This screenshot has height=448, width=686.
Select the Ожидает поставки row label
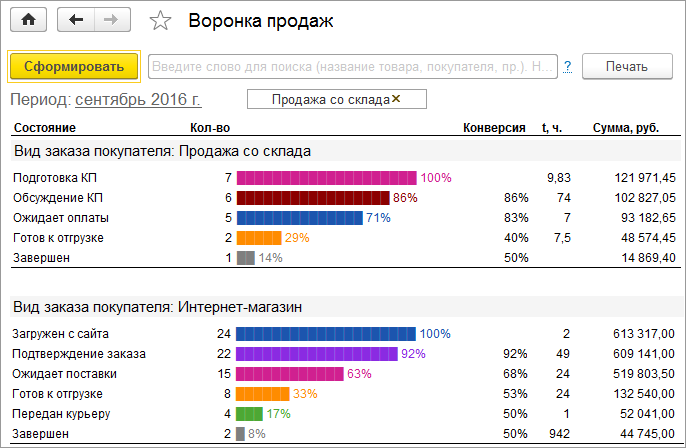tap(64, 374)
